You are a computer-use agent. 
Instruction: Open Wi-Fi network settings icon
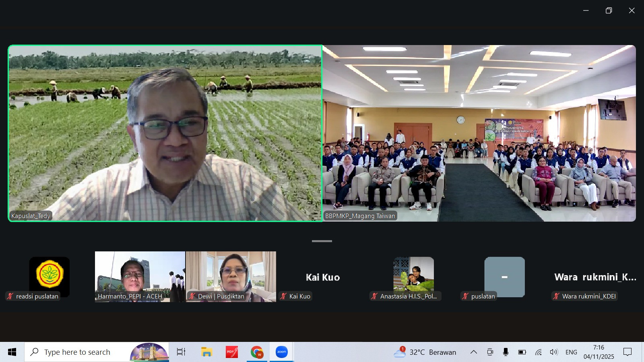coord(538,352)
